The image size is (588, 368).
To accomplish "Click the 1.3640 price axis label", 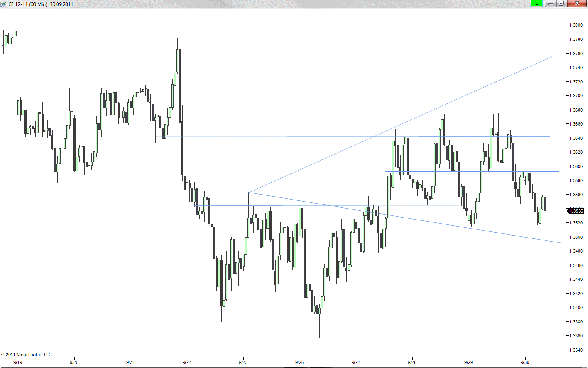I will 576,138.
